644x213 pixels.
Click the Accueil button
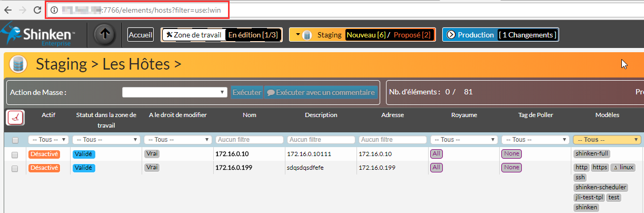pyautogui.click(x=141, y=35)
